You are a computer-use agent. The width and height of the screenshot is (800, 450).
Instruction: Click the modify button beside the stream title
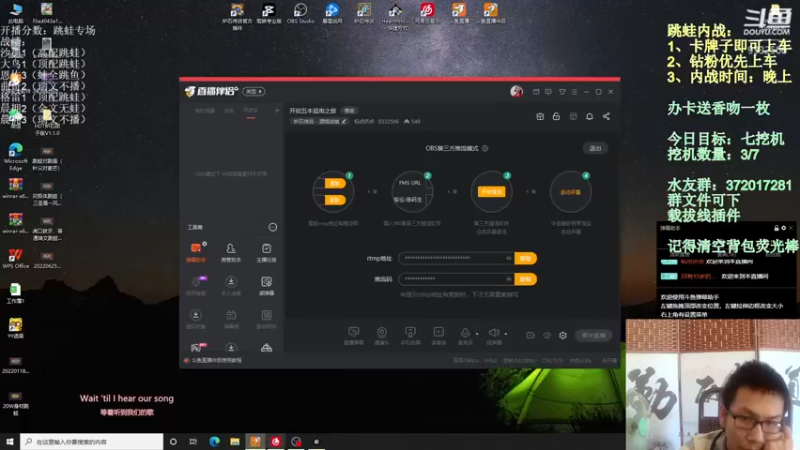349,111
